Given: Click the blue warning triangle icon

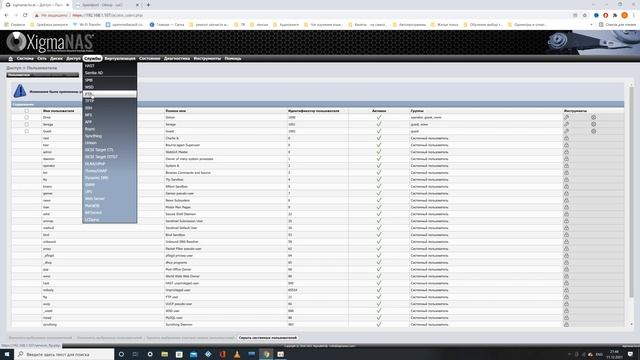Looking at the screenshot, I should 20,91.
